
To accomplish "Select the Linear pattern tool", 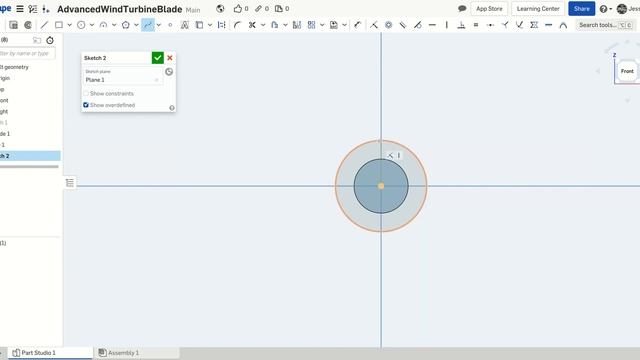I will pyautogui.click(x=311, y=25).
